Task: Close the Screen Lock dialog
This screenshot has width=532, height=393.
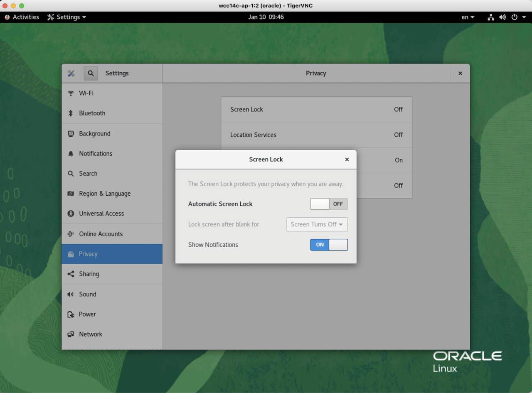Action: coord(347,160)
